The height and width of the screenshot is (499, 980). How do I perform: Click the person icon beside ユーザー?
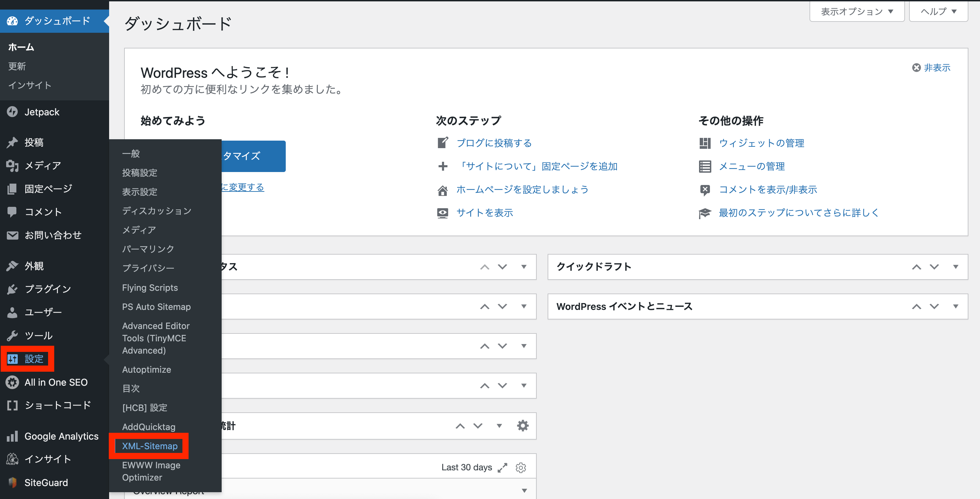12,312
